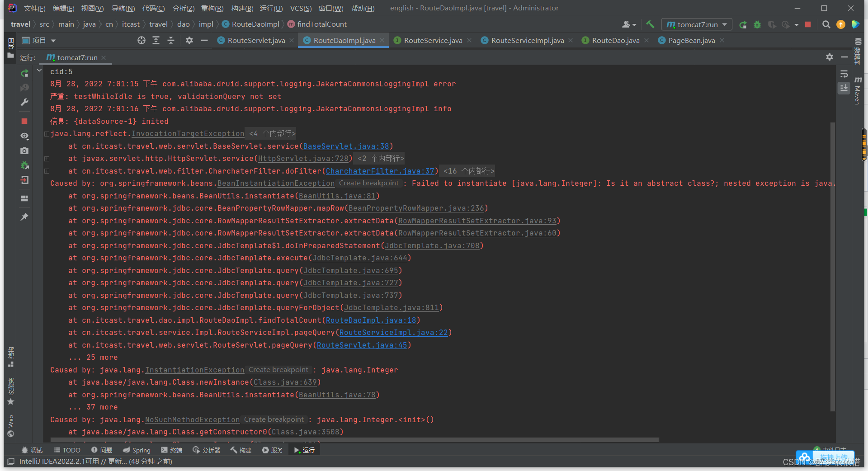Open the Maven tool window on the right
Image resolution: width=868 pixels, height=471 pixels.
pos(859,90)
